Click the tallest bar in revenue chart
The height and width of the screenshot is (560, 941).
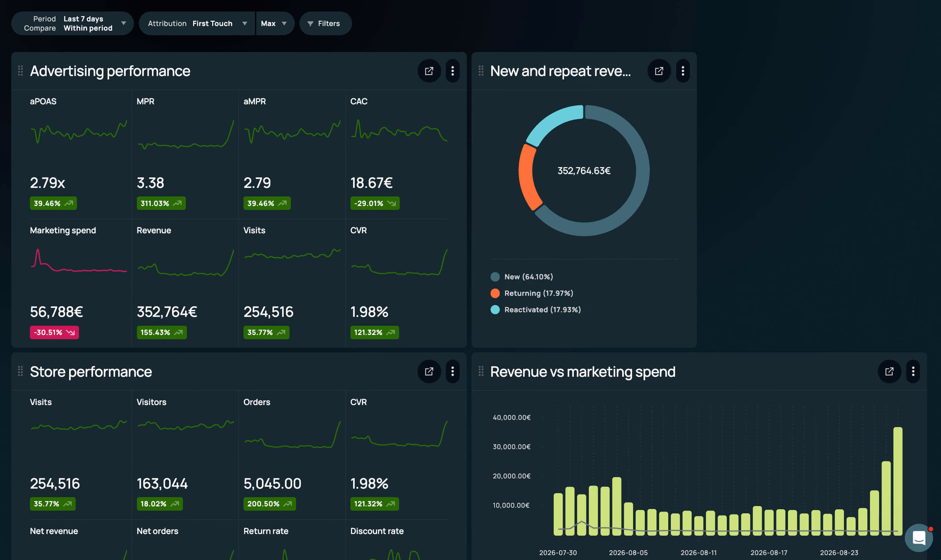[x=898, y=481]
